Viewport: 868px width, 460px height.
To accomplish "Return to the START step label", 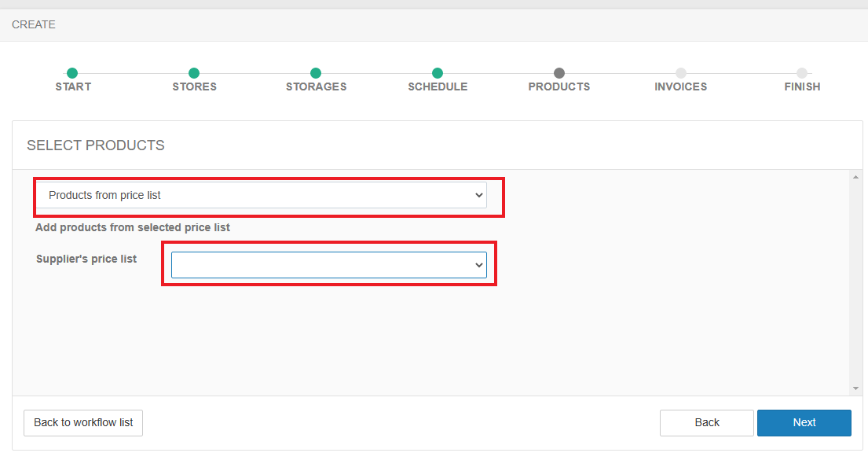I will (x=73, y=87).
